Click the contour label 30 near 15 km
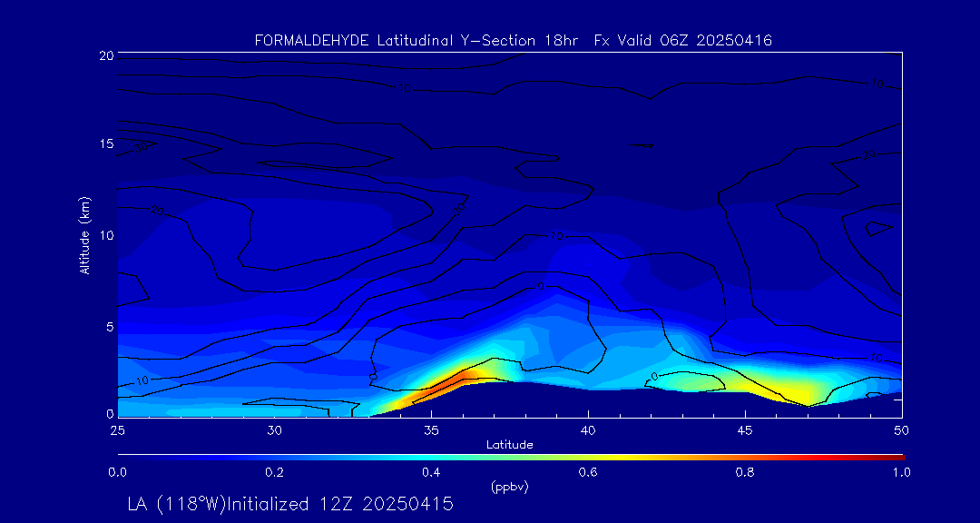The height and width of the screenshot is (523, 980). coord(142,147)
